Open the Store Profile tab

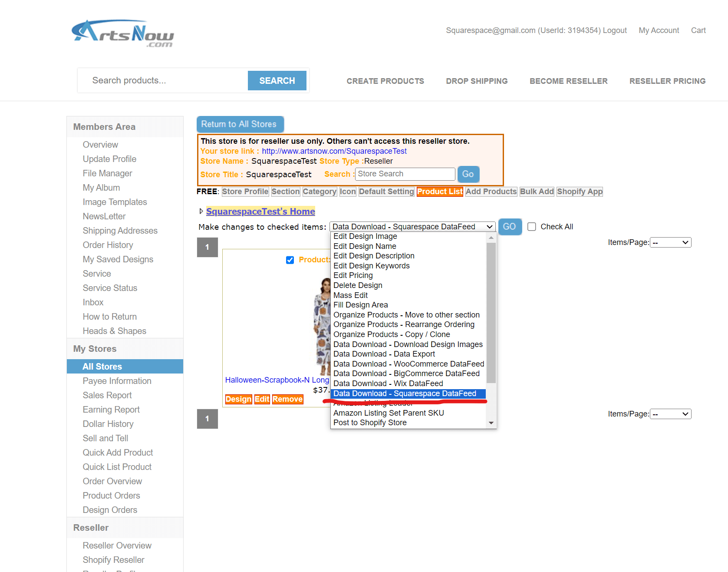(245, 192)
